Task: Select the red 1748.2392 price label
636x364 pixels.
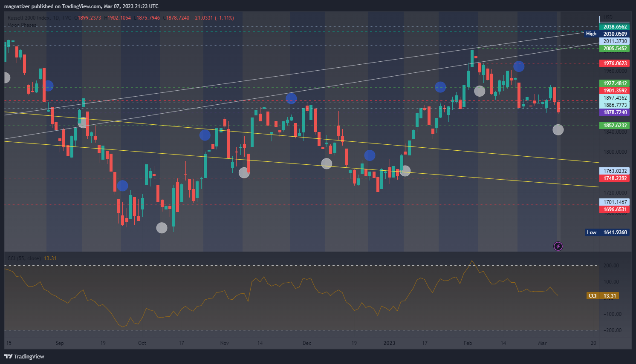Action: pyautogui.click(x=614, y=178)
